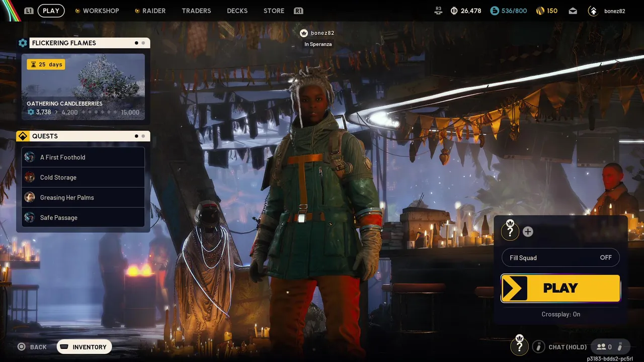Add a squad member with the plus icon
Screen dimensions: 644x362
click(x=528, y=232)
